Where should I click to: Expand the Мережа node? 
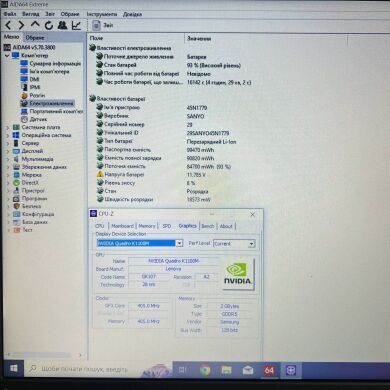tap(8, 175)
